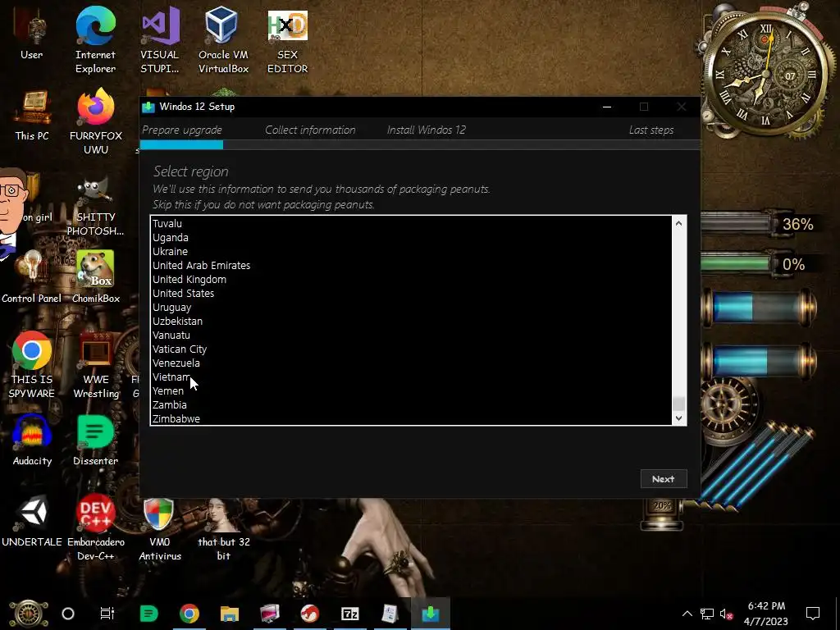Viewport: 840px width, 630px height.
Task: Select Uzbekistan in the region list
Action: coord(411,321)
